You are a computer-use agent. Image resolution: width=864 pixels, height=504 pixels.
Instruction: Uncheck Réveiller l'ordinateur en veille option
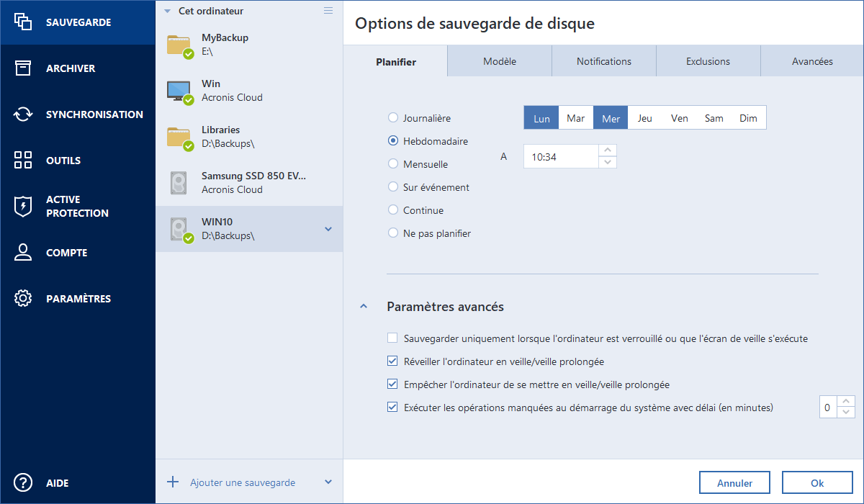(392, 361)
